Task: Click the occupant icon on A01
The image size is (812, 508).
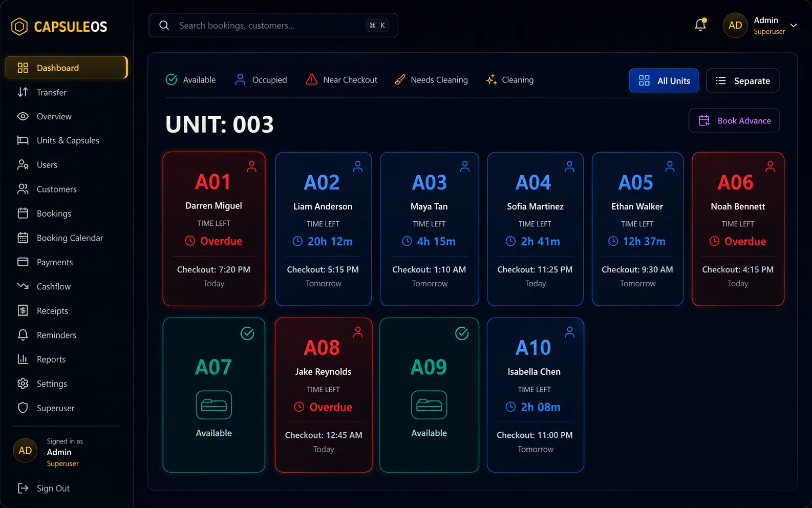Action: [252, 166]
